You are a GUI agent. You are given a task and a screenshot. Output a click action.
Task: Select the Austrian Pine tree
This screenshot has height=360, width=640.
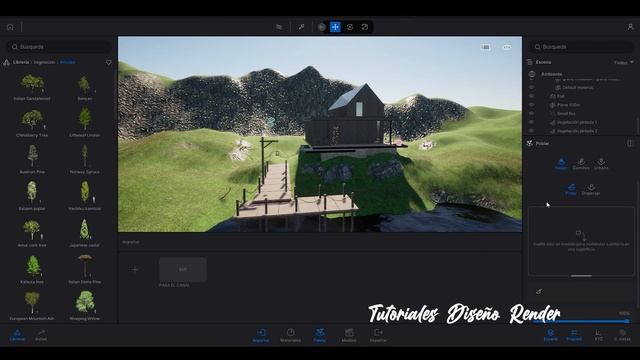pos(32,160)
